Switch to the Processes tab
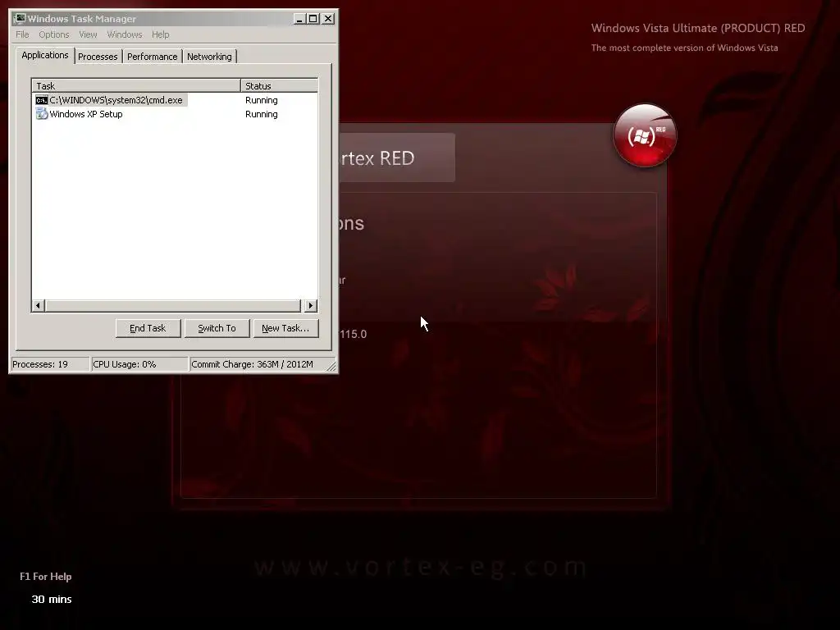The width and height of the screenshot is (840, 630). pyautogui.click(x=98, y=57)
